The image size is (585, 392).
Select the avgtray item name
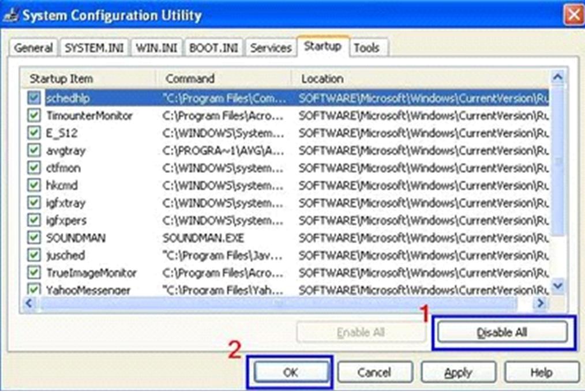(66, 150)
